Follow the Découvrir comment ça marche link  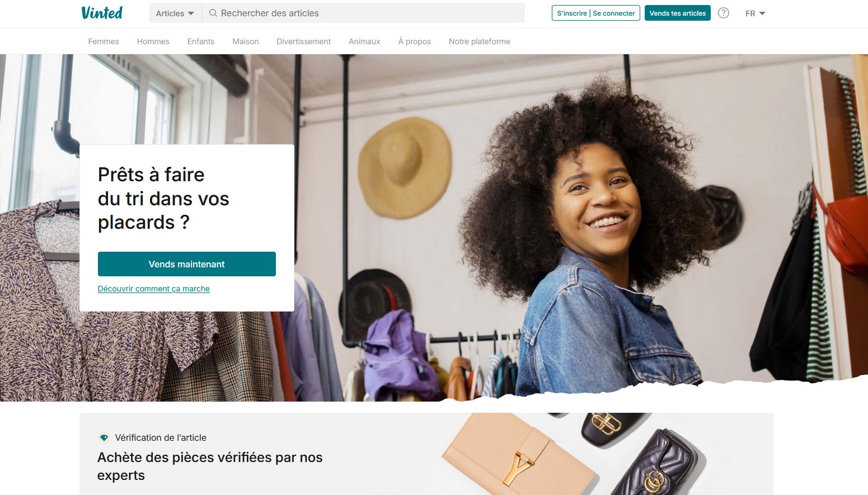(154, 289)
